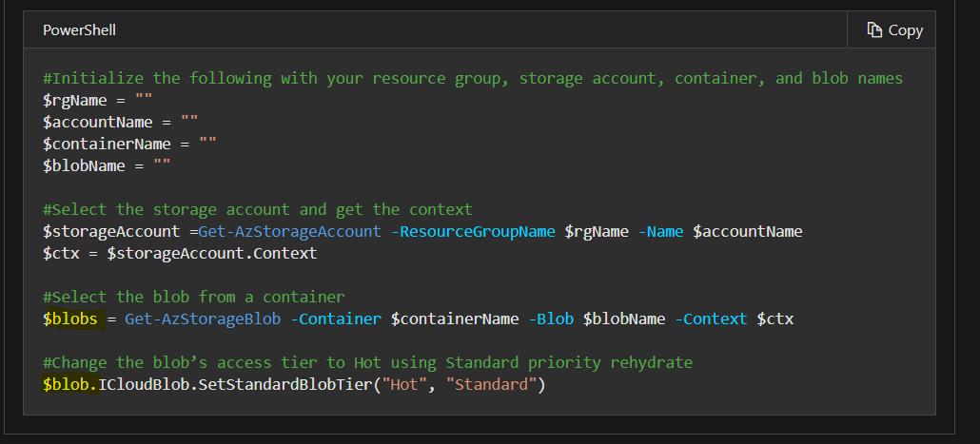Click the $containerName variable assignment
The width and height of the screenshot is (980, 444).
[129, 145]
